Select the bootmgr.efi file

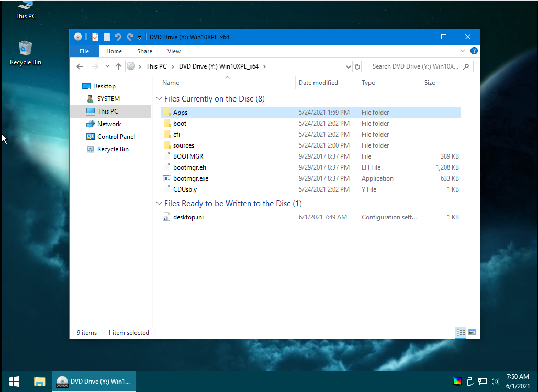click(310, 167)
